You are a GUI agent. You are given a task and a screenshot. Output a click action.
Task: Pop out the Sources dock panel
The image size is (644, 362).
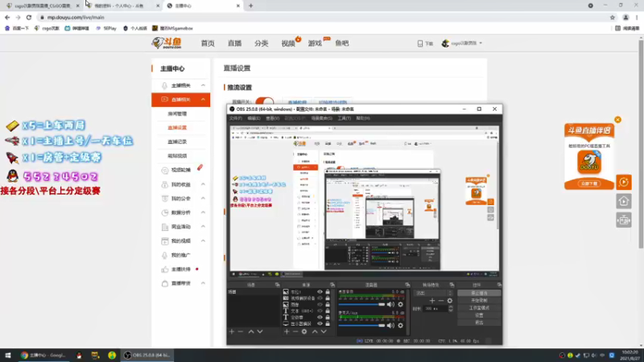(x=332, y=285)
